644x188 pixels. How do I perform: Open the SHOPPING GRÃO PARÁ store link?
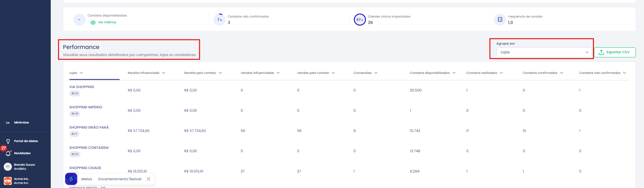click(x=89, y=127)
